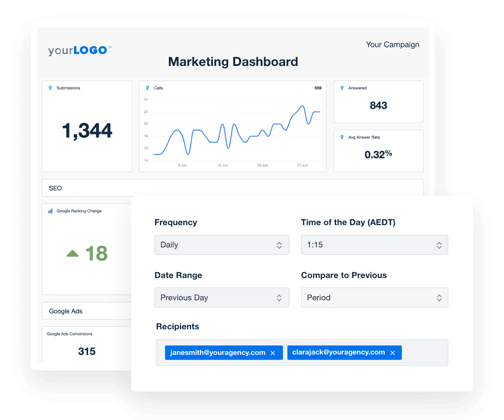Open the Frequency dropdown set to Daily
Screen dimensions: 504x420
click(222, 245)
